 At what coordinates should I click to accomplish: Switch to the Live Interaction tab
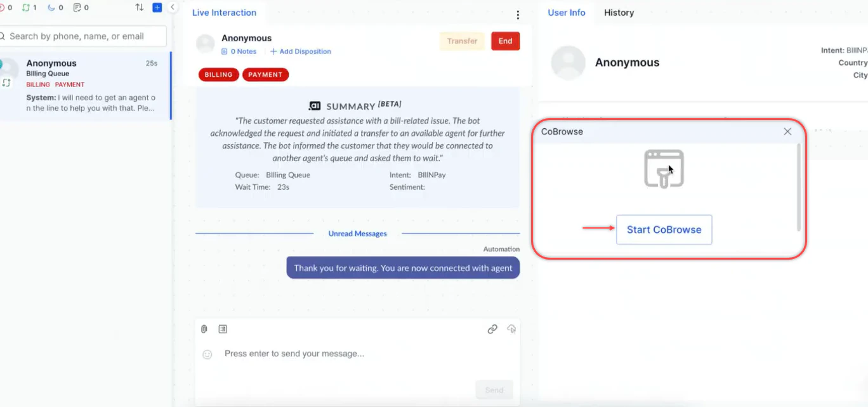tap(224, 13)
